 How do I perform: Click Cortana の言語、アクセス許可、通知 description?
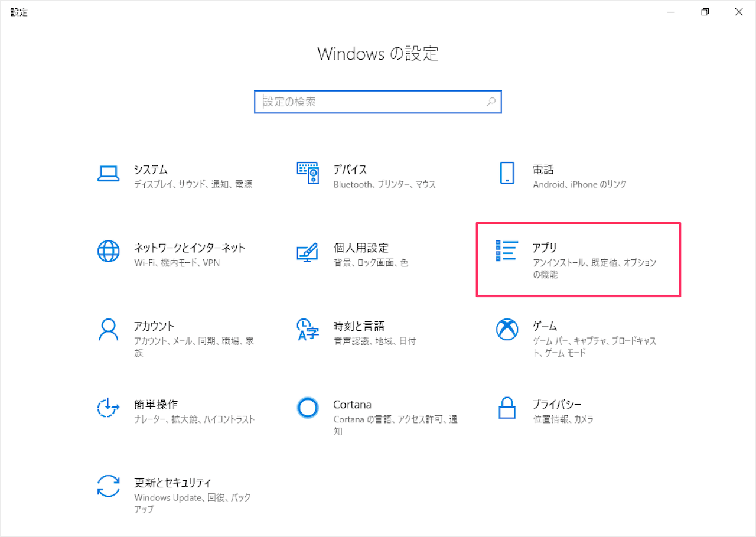(396, 425)
